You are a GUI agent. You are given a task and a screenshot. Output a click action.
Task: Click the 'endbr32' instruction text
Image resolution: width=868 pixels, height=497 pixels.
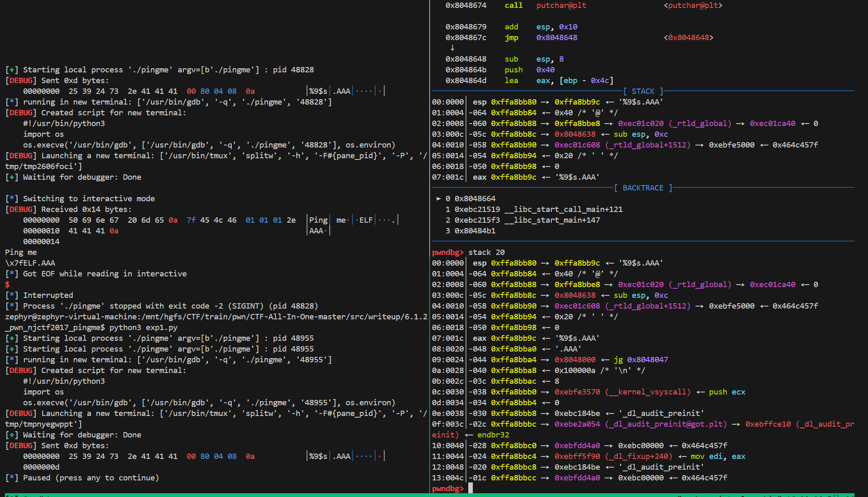[493, 435]
